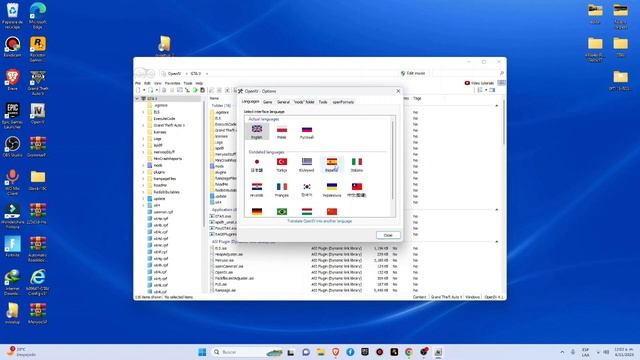Viewport: 640px width, 360px height.
Task: Expand Grand Theft Auto V tree folder
Action: click(x=143, y=125)
